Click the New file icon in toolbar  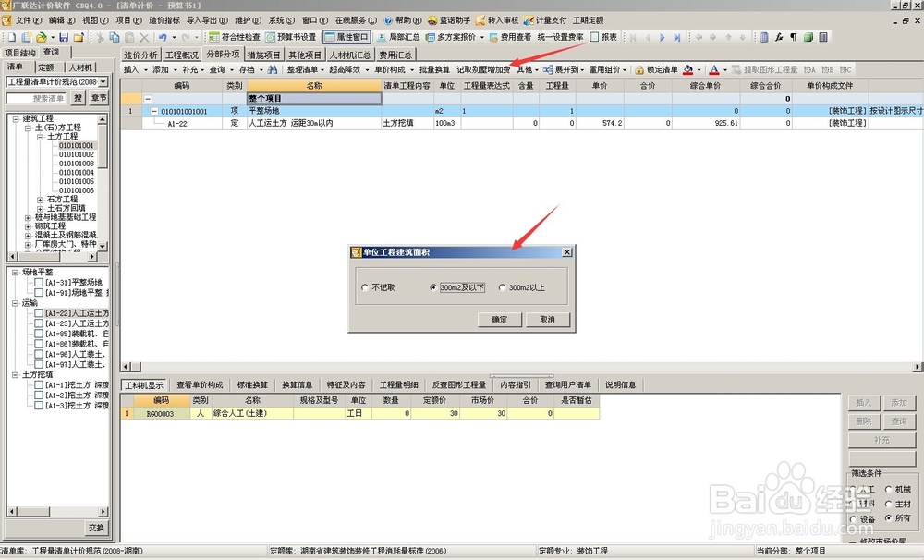[x=12, y=37]
